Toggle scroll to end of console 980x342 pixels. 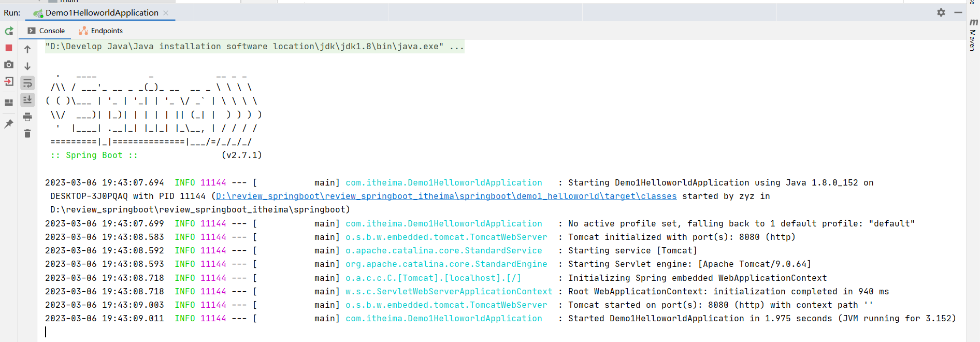27,99
